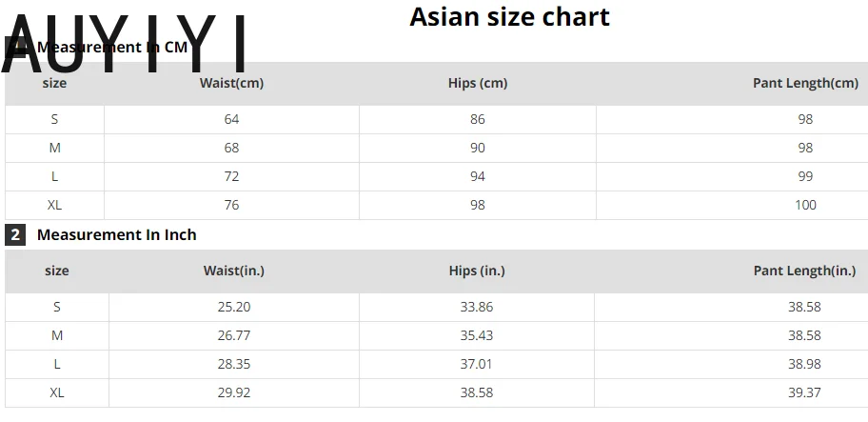This screenshot has width=868, height=422.
Task: Click the L pant length value 99
Action: [805, 177]
